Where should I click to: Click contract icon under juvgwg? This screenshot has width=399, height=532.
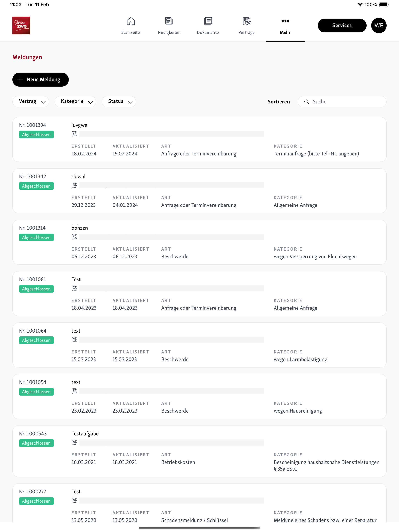(75, 134)
